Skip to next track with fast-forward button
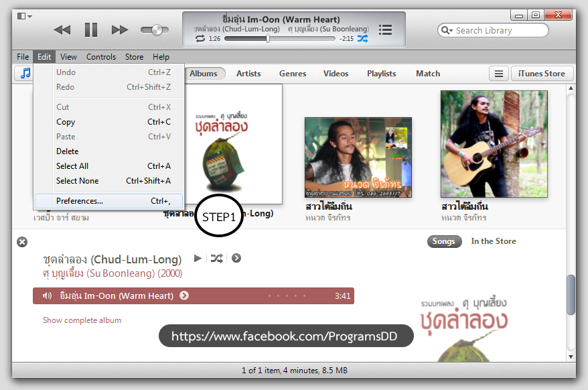The height and width of the screenshot is (390, 588). point(120,29)
